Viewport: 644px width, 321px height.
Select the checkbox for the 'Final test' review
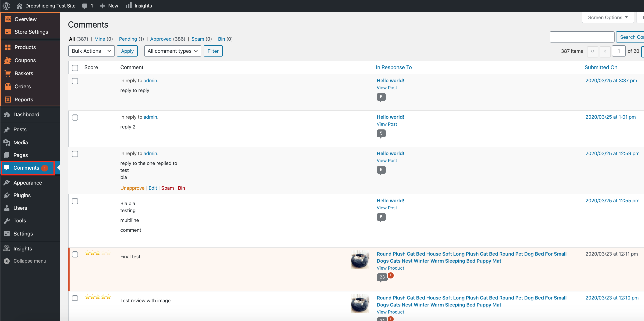(x=75, y=254)
